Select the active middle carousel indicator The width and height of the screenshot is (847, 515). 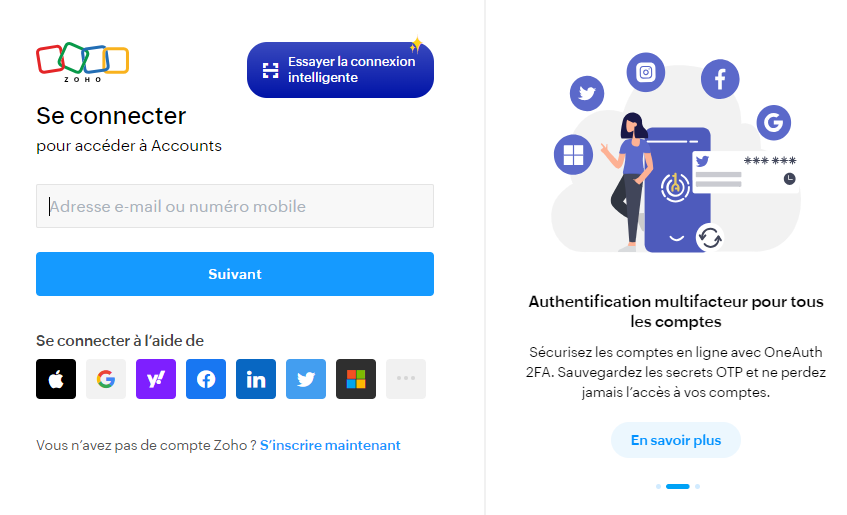tap(677, 486)
